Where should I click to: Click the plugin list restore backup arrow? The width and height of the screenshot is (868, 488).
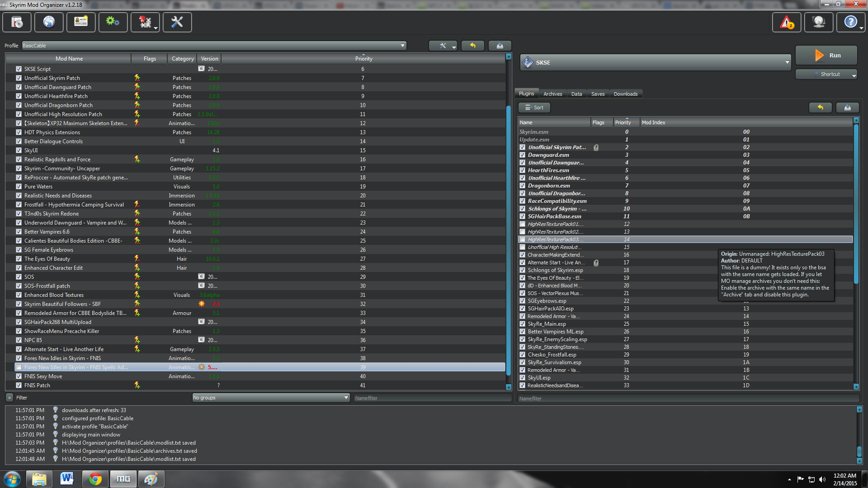click(820, 108)
